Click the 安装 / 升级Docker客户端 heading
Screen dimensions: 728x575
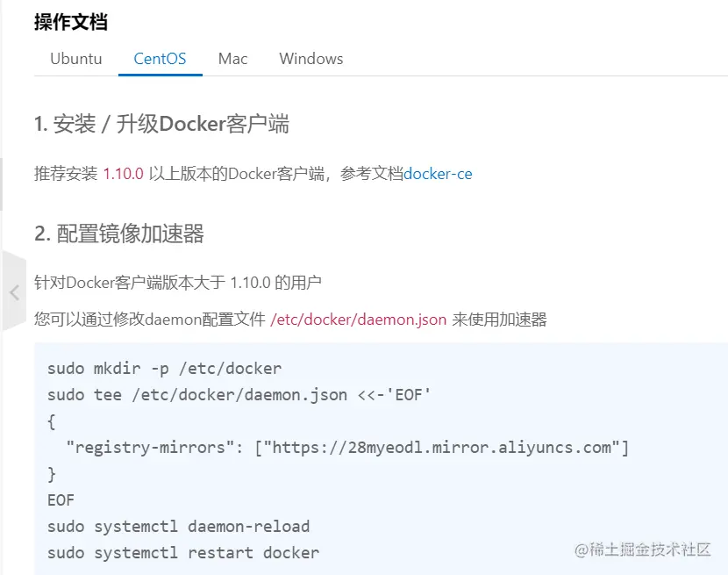click(161, 125)
